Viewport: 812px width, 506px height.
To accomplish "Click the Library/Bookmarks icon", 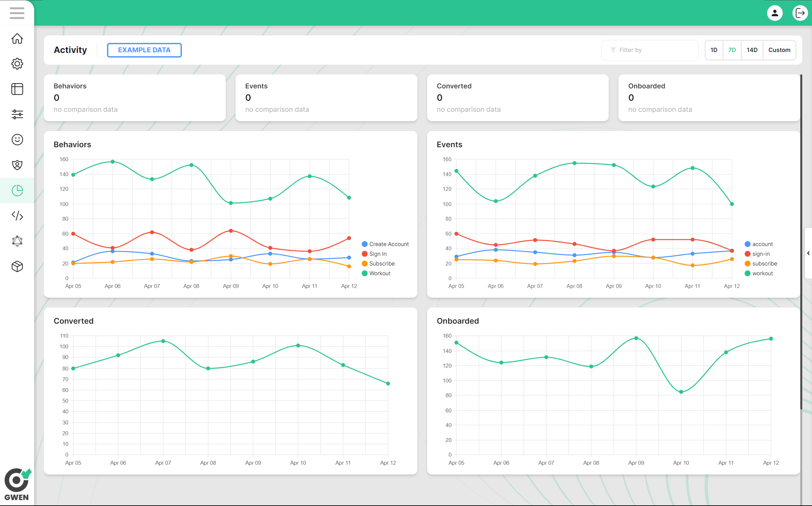I will pos(16,89).
